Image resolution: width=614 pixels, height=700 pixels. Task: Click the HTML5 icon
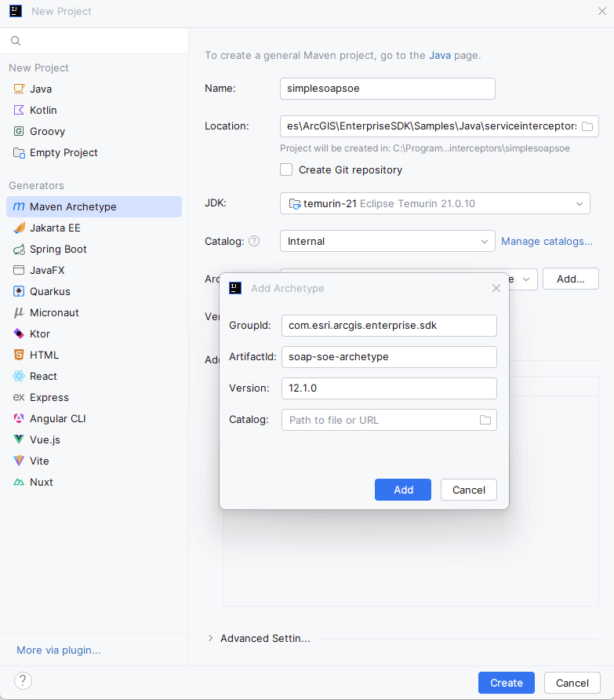pos(19,355)
